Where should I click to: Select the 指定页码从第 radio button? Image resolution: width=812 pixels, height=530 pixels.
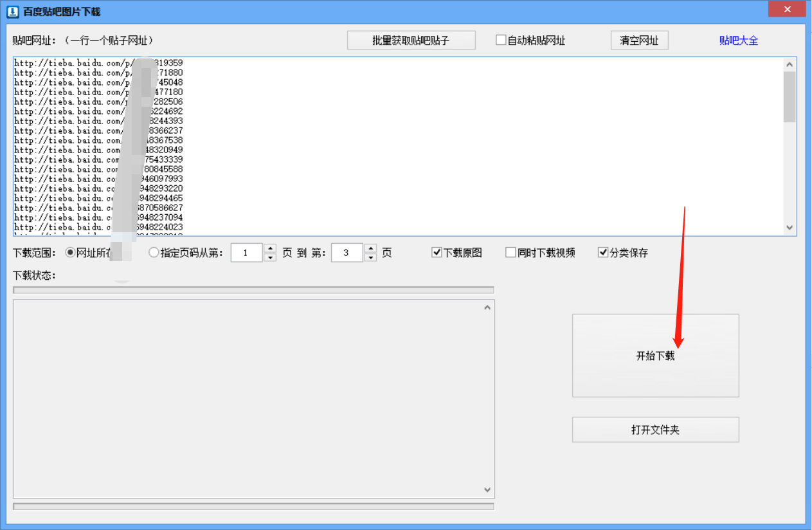point(154,252)
